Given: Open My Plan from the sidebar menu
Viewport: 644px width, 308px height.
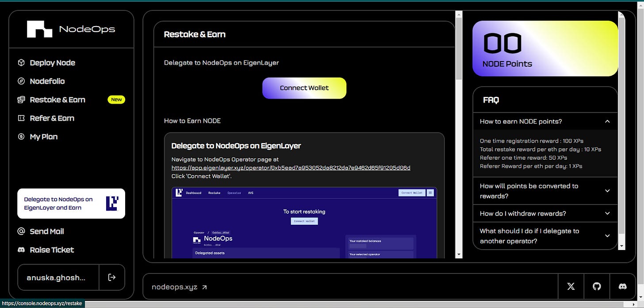Looking at the screenshot, I should [x=44, y=137].
